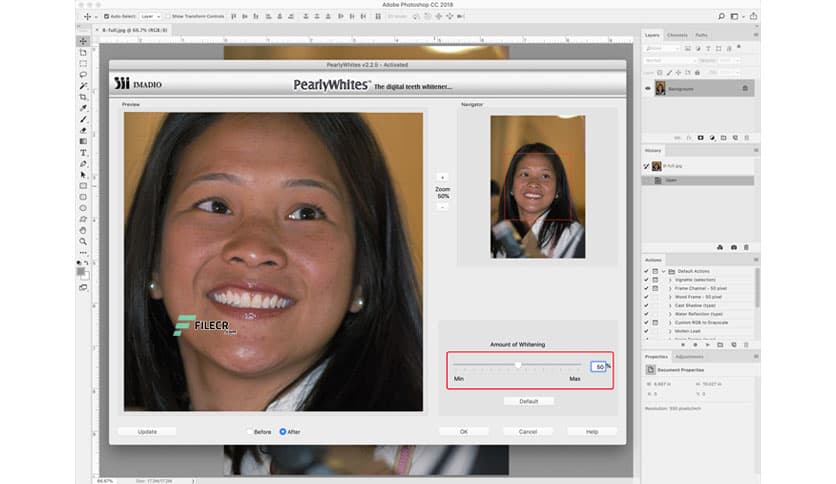Expand the Cast Shadow (type) action

point(670,305)
